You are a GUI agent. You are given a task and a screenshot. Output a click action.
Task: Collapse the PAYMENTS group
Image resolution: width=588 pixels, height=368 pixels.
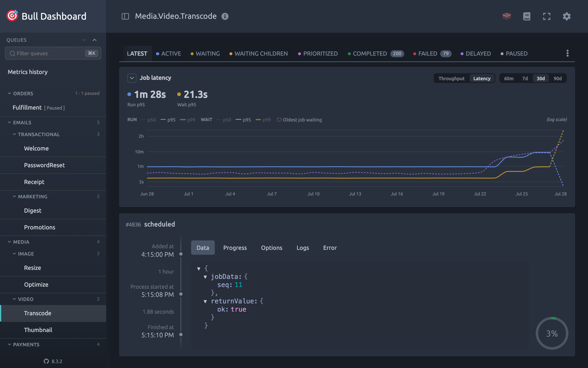(9, 344)
